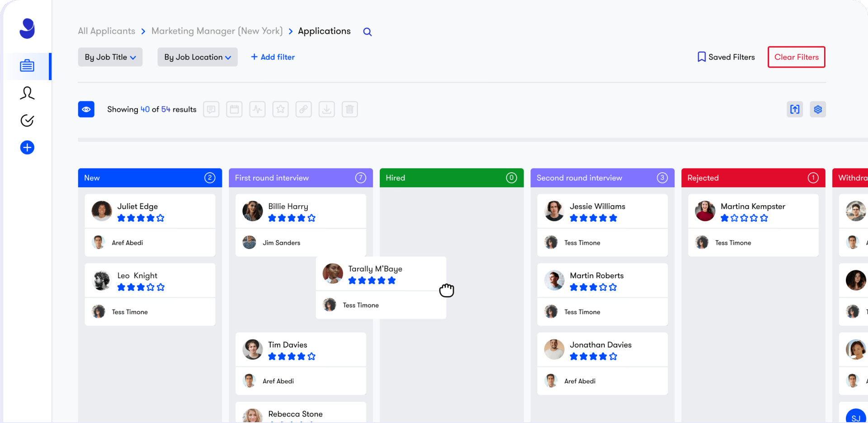Screen dimensions: 868x423
Task: Click the link attachment toolbar icon
Action: coord(304,109)
